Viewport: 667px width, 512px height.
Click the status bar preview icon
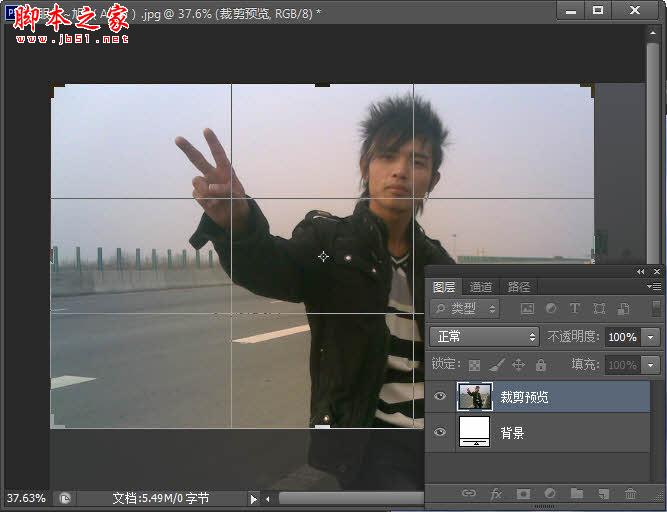pyautogui.click(x=65, y=498)
